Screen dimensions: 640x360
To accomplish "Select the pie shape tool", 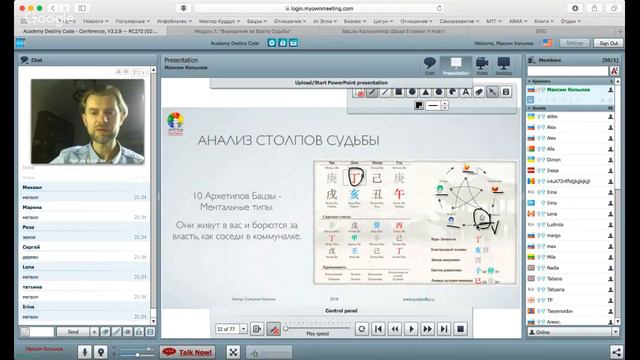I will coord(452,92).
